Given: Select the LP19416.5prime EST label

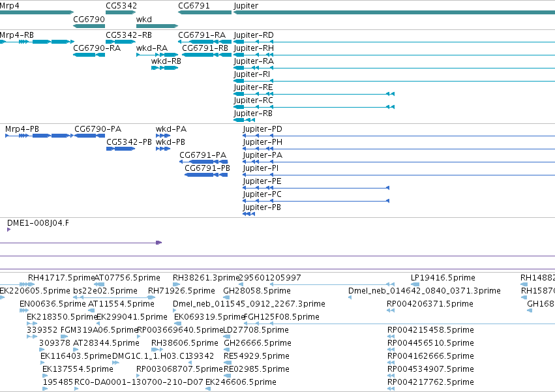Looking at the screenshot, I should 443,278.
